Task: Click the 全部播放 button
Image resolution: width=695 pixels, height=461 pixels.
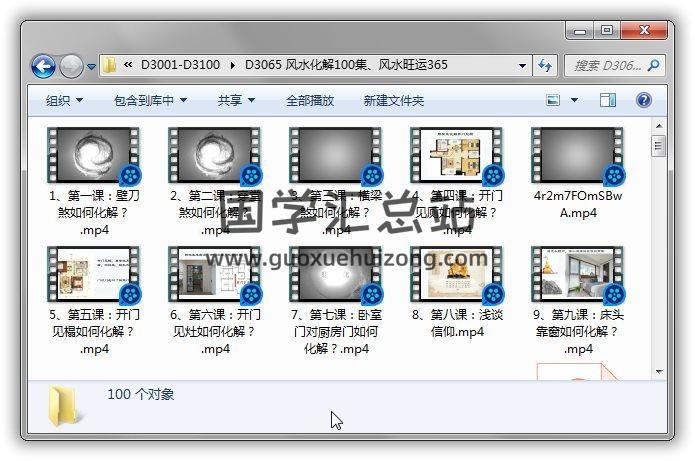Action: point(310,101)
